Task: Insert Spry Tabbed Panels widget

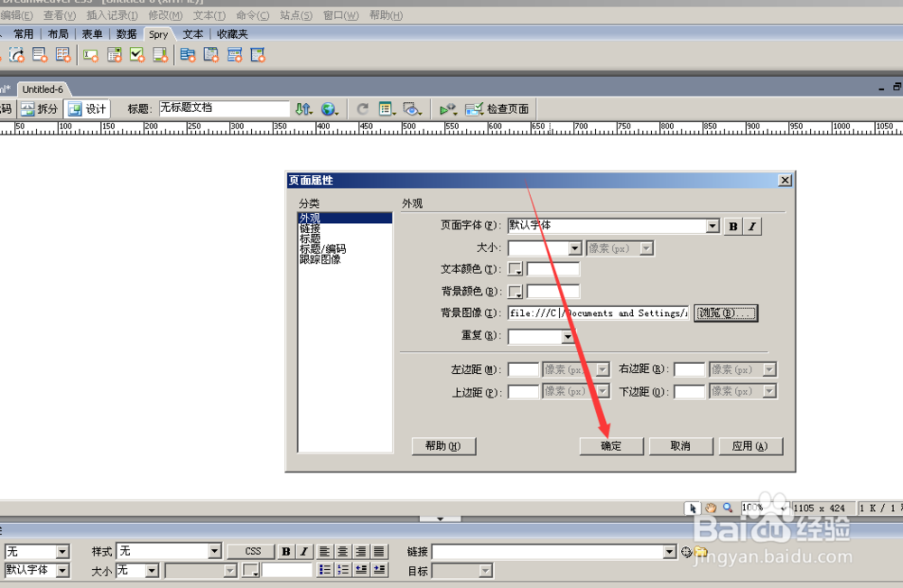Action: (x=211, y=55)
